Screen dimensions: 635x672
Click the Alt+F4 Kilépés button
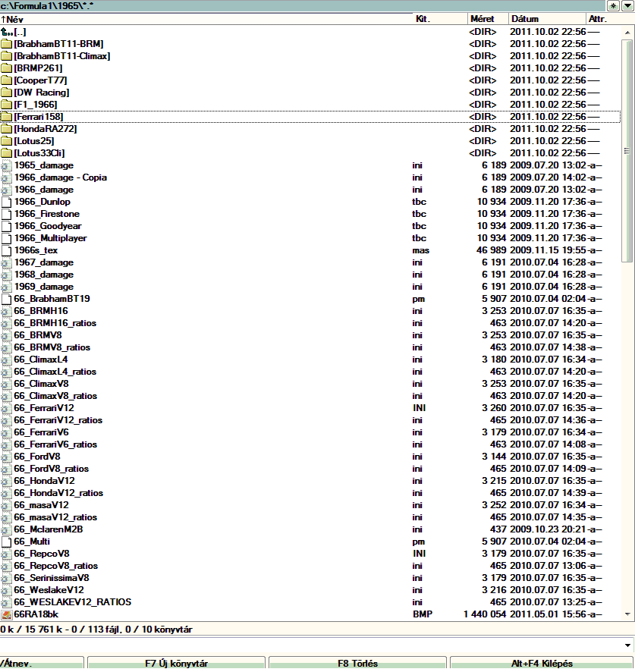pyautogui.click(x=542, y=664)
